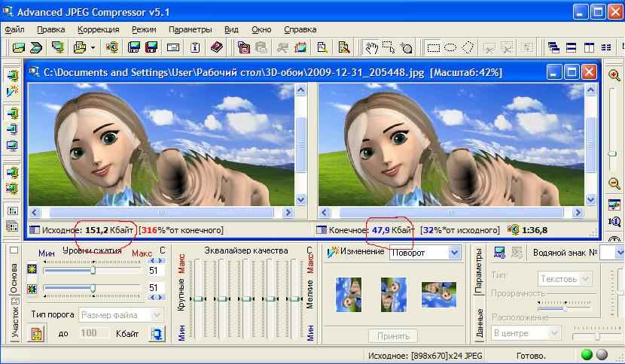Click the crop image toolbar icon
This screenshot has width=625, height=364.
coord(300,48)
